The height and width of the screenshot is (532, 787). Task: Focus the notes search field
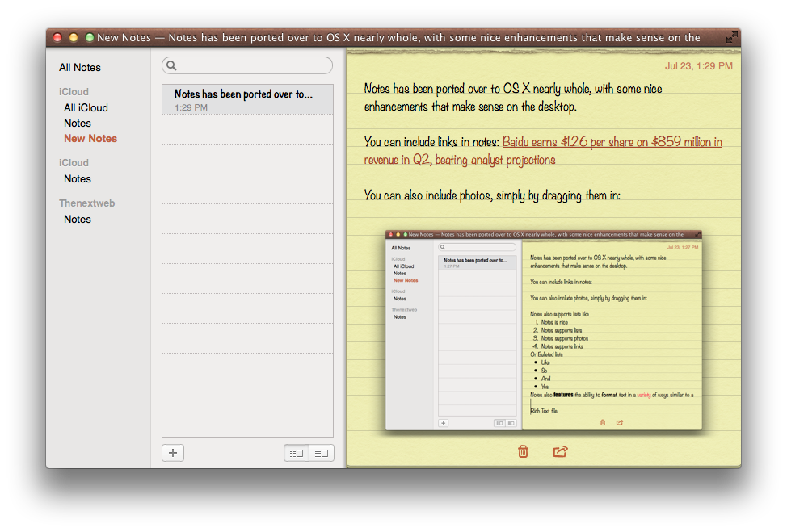pyautogui.click(x=247, y=65)
